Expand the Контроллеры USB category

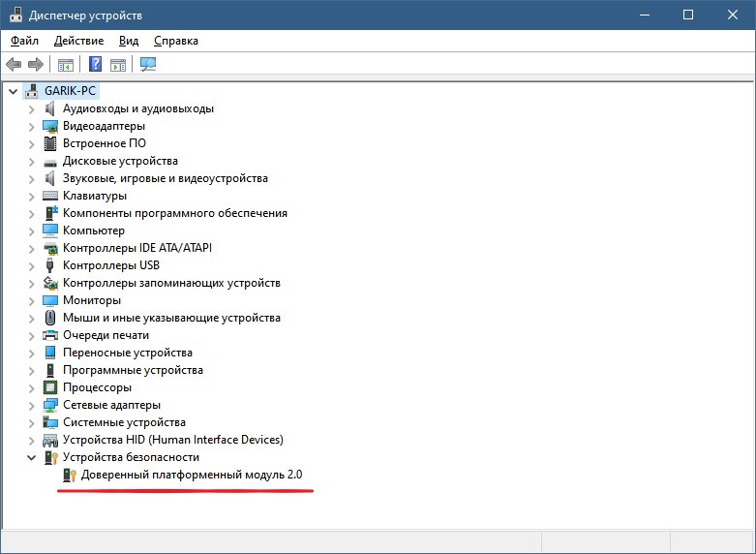[x=31, y=265]
